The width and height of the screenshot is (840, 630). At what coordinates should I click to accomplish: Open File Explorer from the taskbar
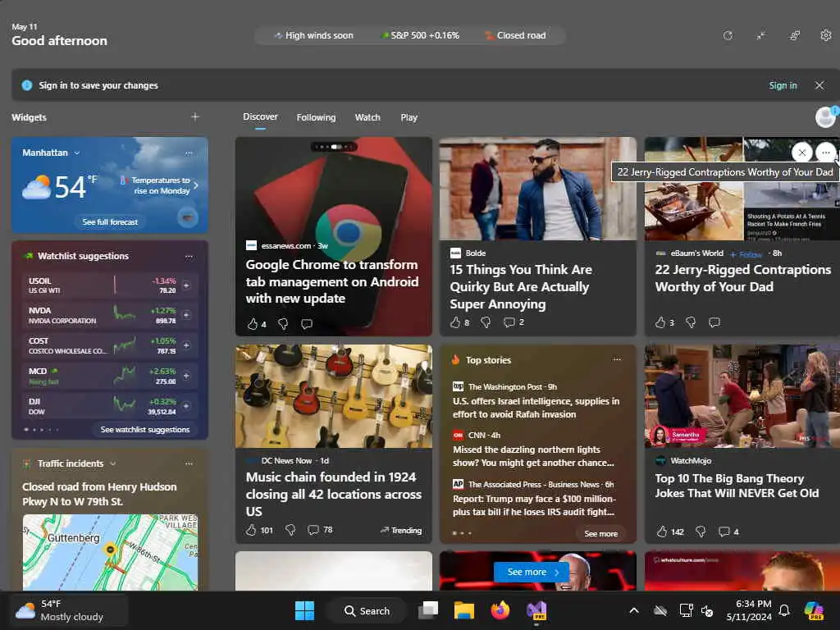coord(464,610)
